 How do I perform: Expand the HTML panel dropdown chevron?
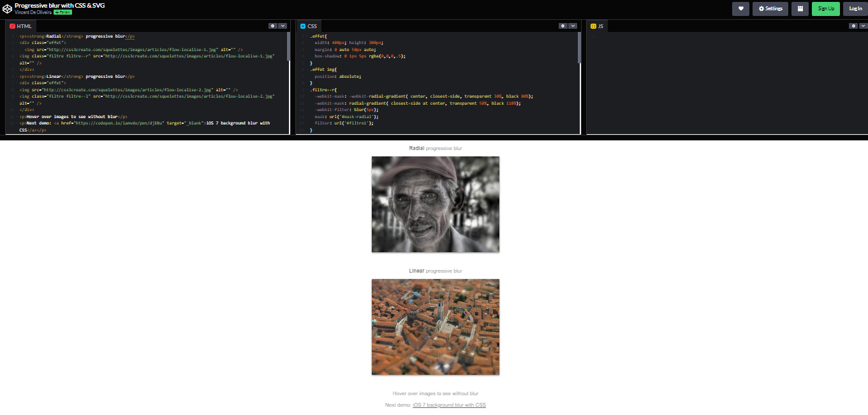(x=283, y=25)
